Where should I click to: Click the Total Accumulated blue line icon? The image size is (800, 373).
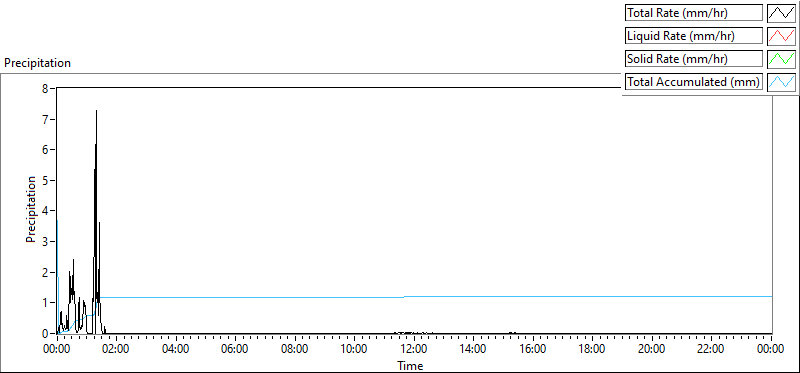pos(782,82)
